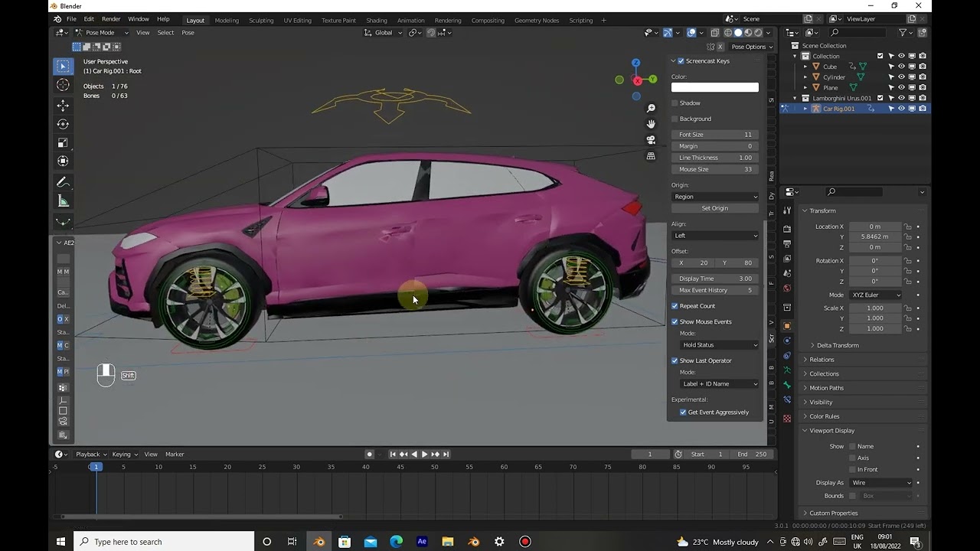
Task: Uncheck Show Last Operator option
Action: [675, 360]
